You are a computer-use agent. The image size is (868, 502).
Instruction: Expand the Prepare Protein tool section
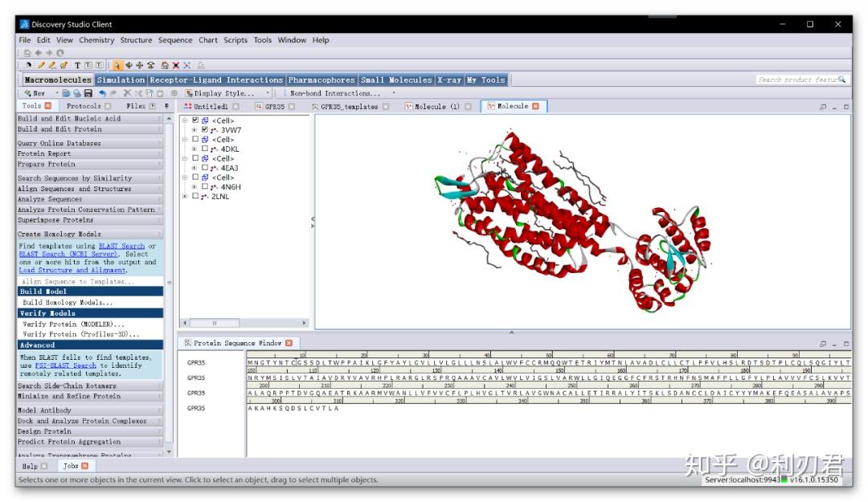click(x=90, y=165)
